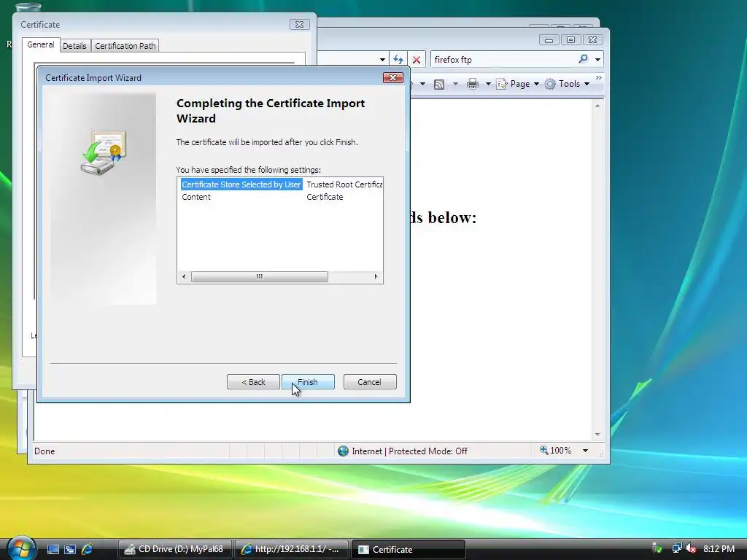Click the safely remove hardware tray icon

(x=657, y=548)
